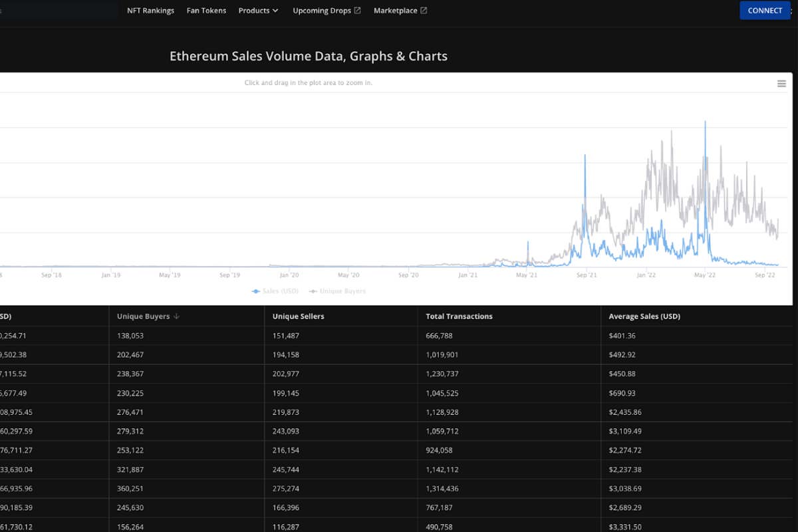798x532 pixels.
Task: Select Total Transactions cell 1,230,737
Action: 442,374
